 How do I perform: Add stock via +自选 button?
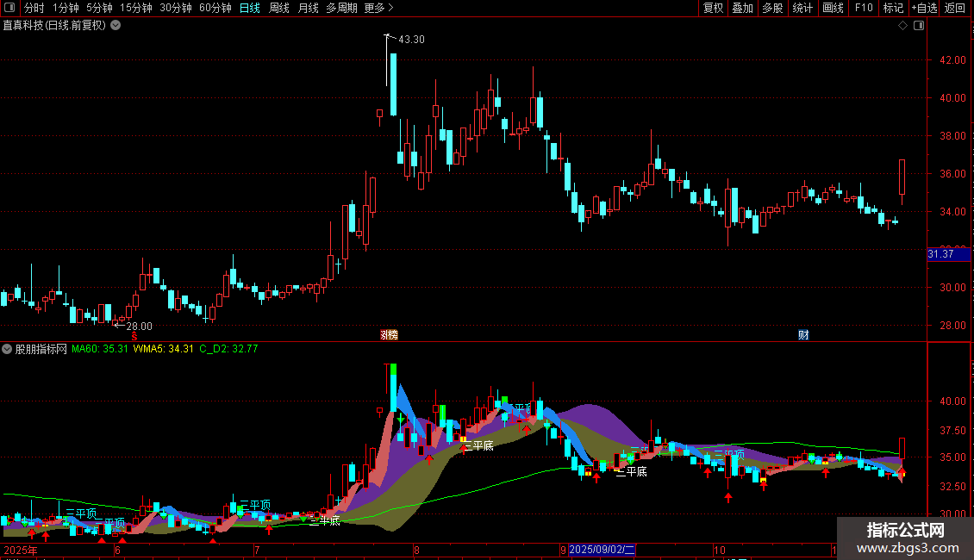click(x=924, y=8)
